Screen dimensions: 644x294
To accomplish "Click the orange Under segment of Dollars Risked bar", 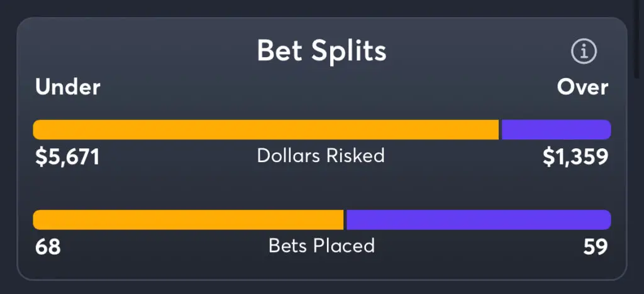I will 265,129.
